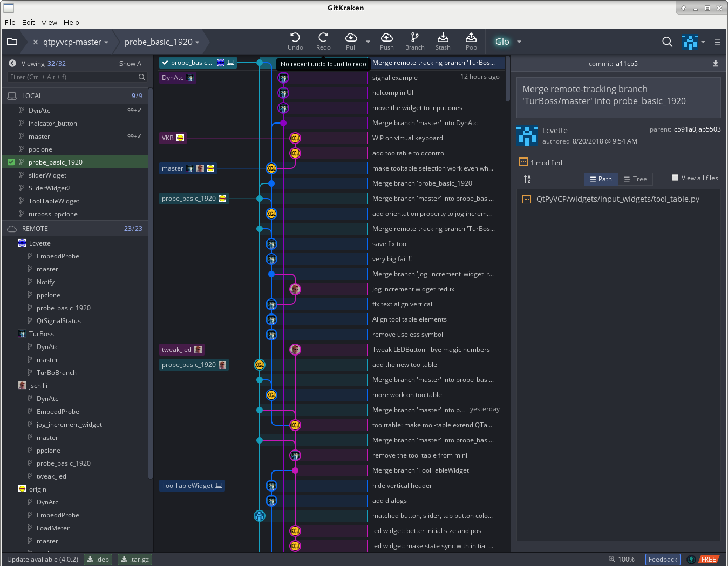Open the user profile avatar icon

690,42
